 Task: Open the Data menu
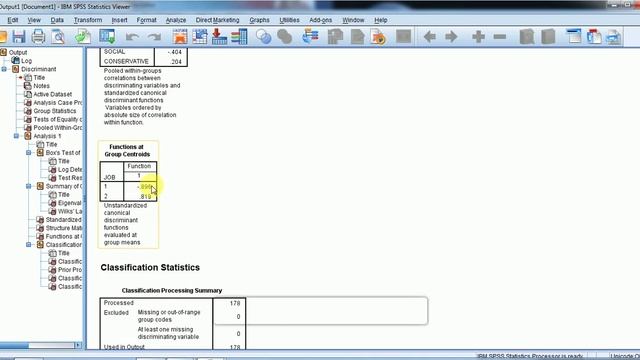pos(57,20)
